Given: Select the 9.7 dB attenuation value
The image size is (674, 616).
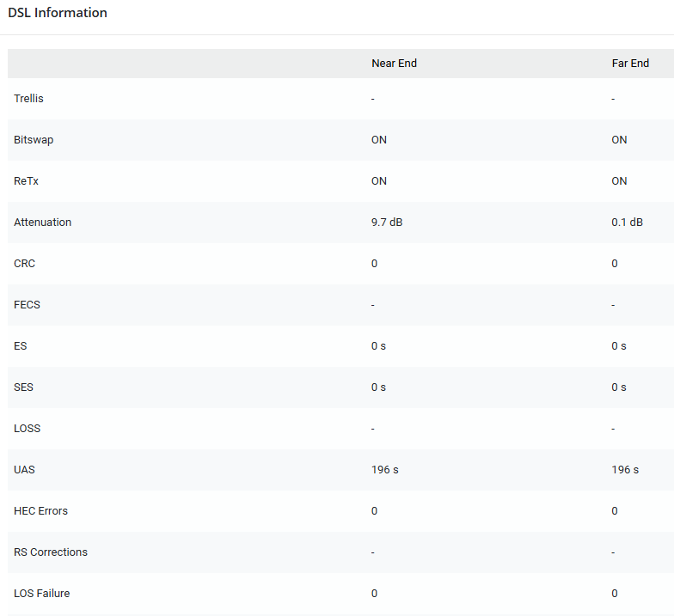Looking at the screenshot, I should 387,223.
